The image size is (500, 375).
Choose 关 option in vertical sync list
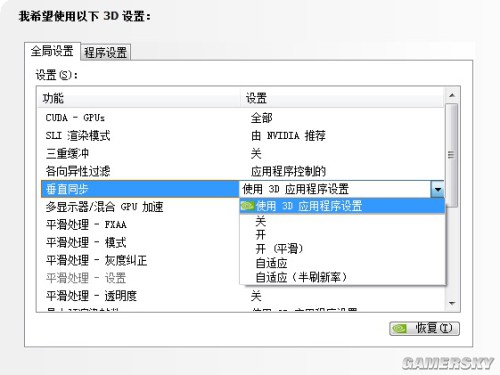[x=342, y=221]
